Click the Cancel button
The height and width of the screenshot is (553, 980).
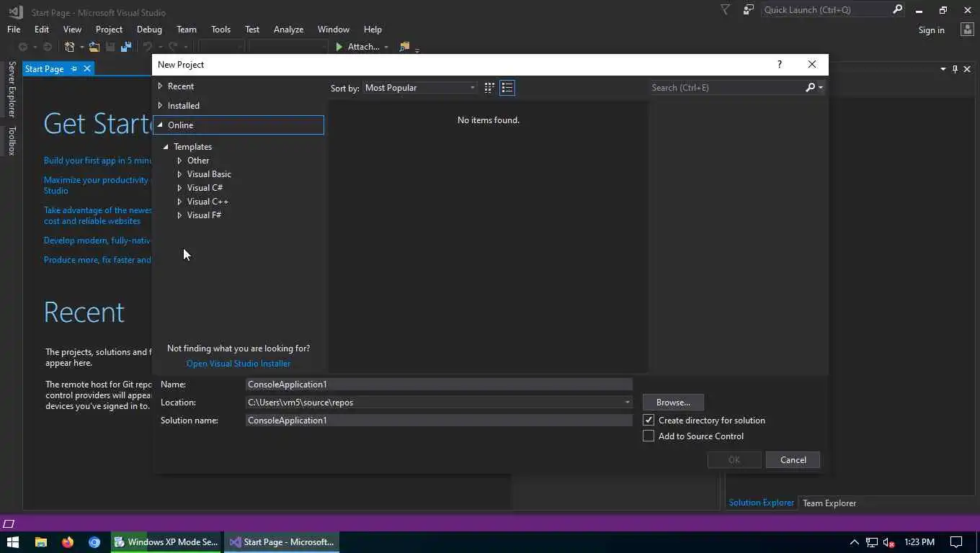(x=793, y=460)
